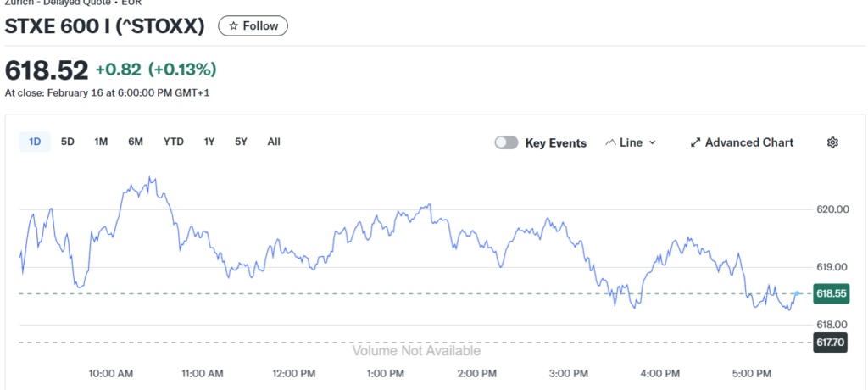The height and width of the screenshot is (390, 868).
Task: Click the line chart icon beside Line
Action: [610, 142]
